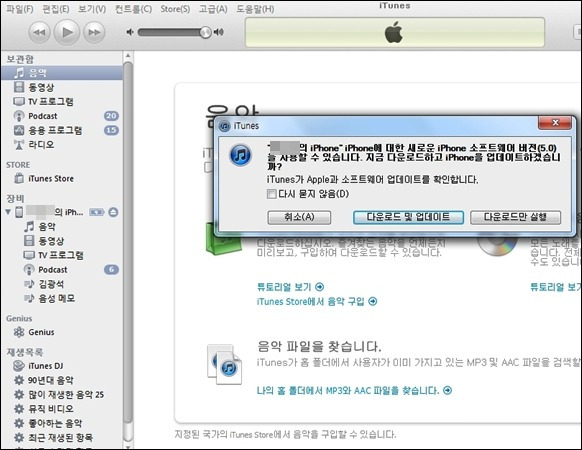Open the 컨트롤(C) menu
Screen dimensions: 582x450
(133, 9)
